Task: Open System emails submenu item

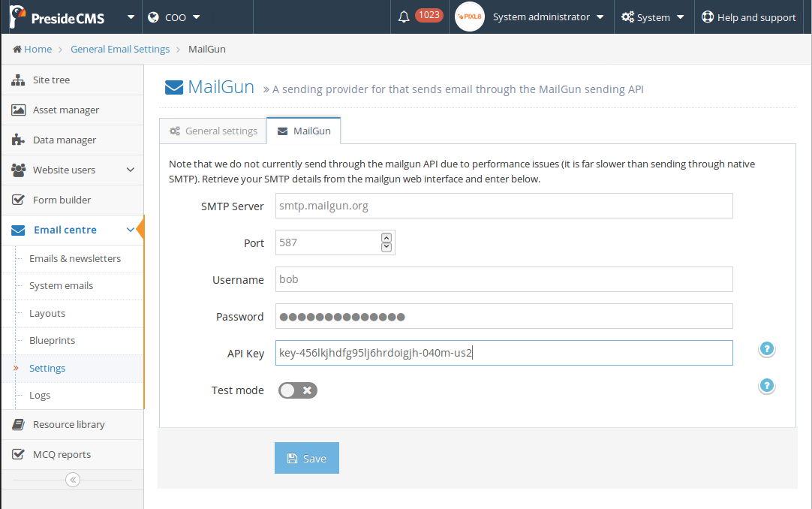Action: (x=61, y=286)
